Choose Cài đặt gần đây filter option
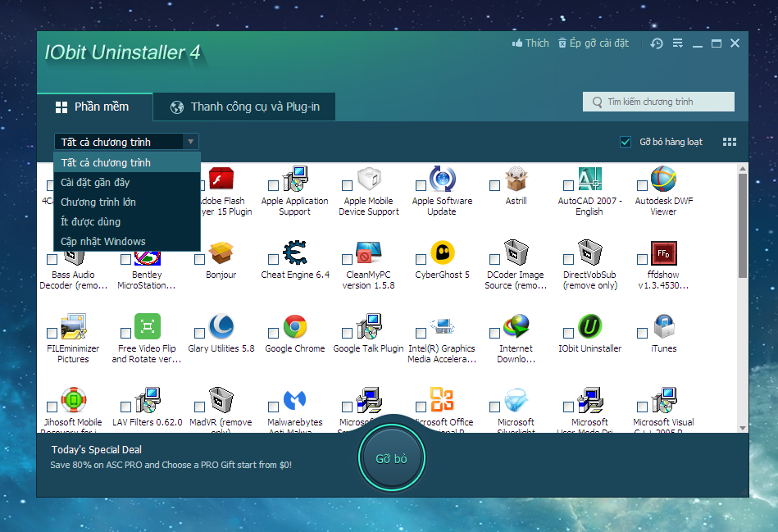778x532 pixels. coord(127,182)
